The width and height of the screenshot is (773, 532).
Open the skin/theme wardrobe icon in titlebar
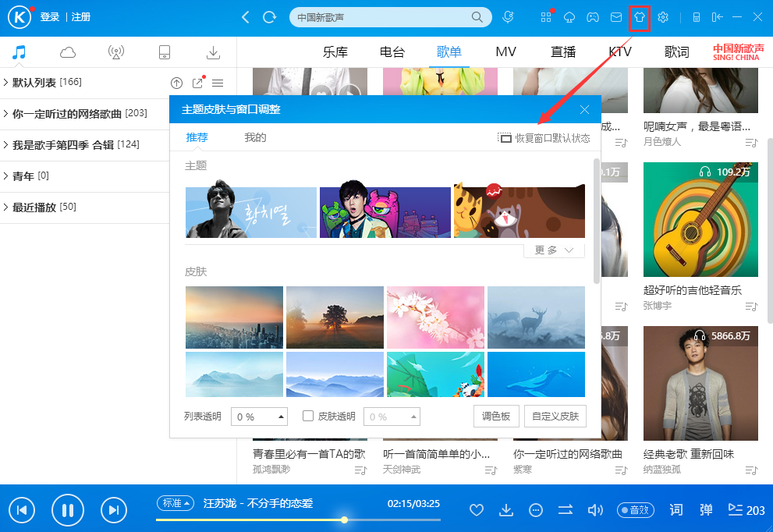(640, 17)
